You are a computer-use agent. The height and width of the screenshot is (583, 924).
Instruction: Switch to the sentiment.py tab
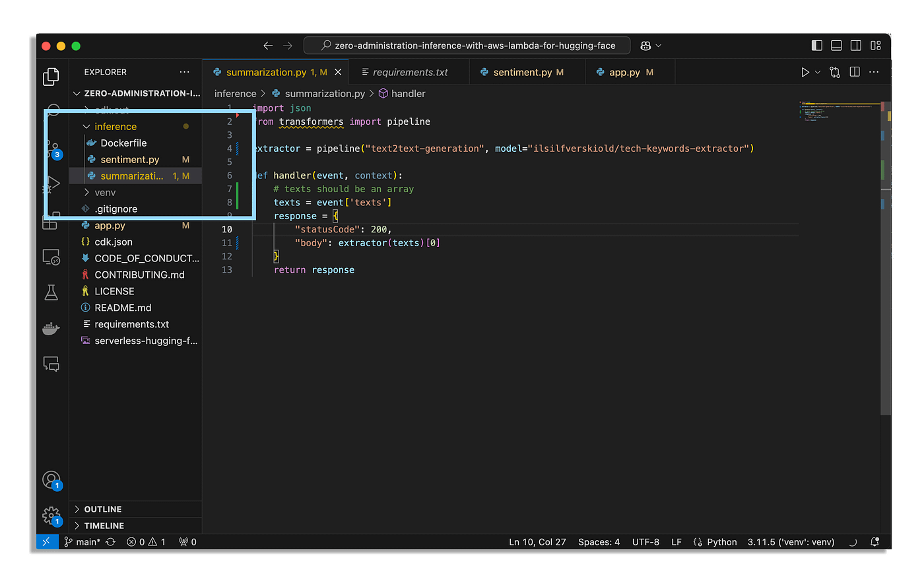[521, 73]
